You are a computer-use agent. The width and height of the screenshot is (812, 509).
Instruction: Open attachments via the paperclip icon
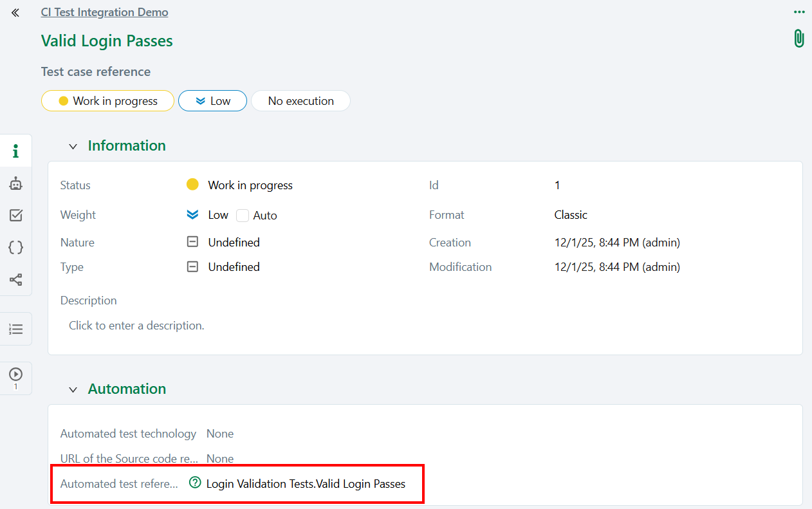(798, 38)
